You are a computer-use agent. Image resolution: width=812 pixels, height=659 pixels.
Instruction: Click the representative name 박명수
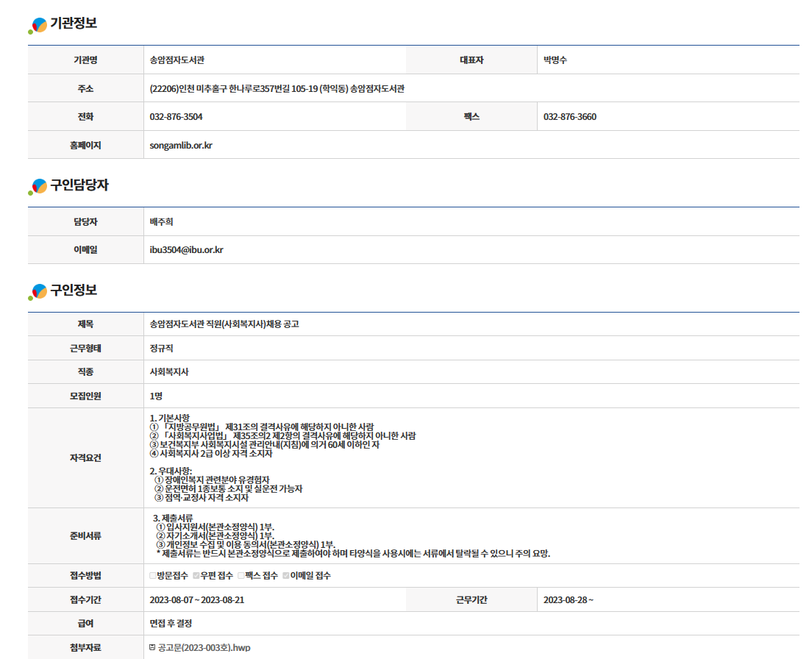point(555,60)
